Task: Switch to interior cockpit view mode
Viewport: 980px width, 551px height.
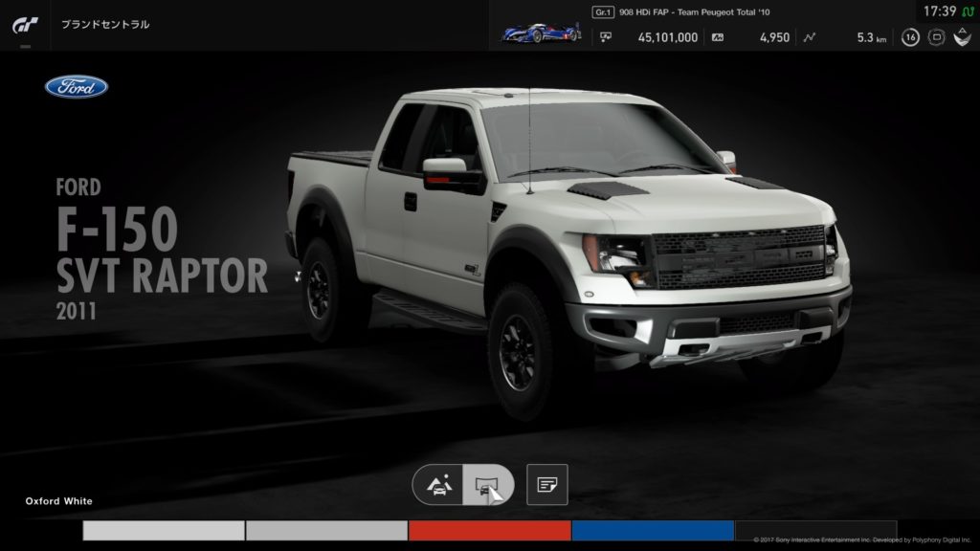Action: 488,485
